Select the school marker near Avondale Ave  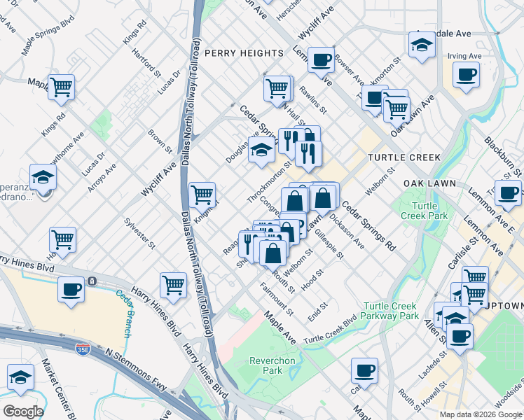422,46
